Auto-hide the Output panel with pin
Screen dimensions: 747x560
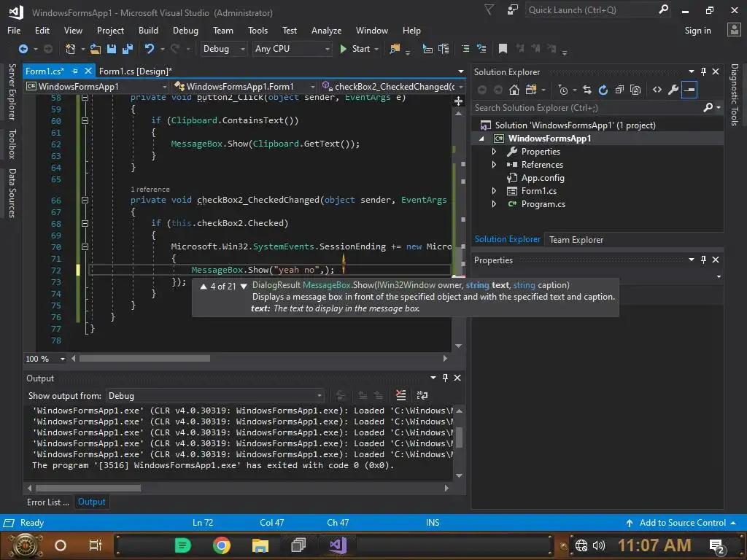445,378
